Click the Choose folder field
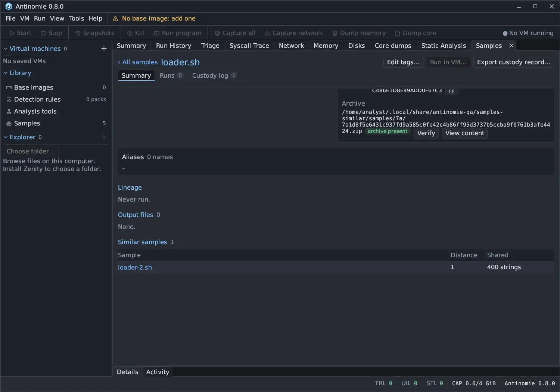560x392 pixels. click(31, 151)
